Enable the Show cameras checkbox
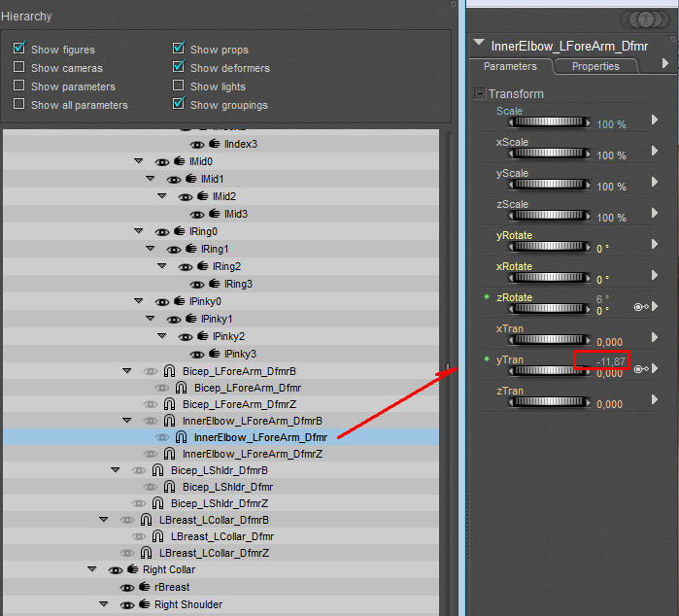This screenshot has height=616, width=679. coord(18,67)
